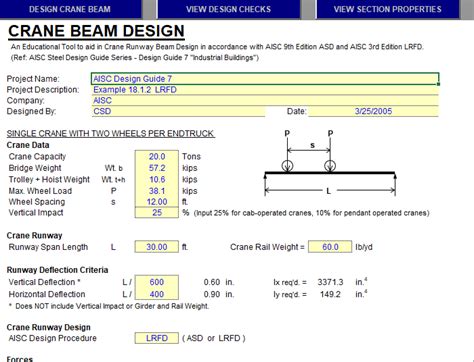Click the Runway Span Length label
474x362 pixels.
coord(48,247)
